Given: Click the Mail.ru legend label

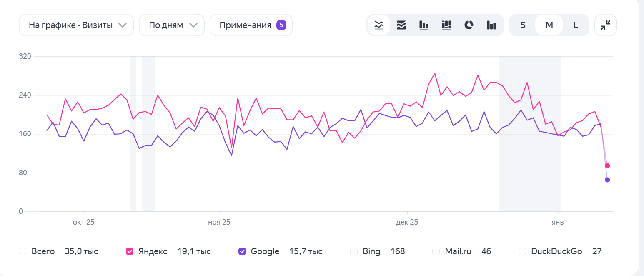Looking at the screenshot, I should (x=458, y=251).
